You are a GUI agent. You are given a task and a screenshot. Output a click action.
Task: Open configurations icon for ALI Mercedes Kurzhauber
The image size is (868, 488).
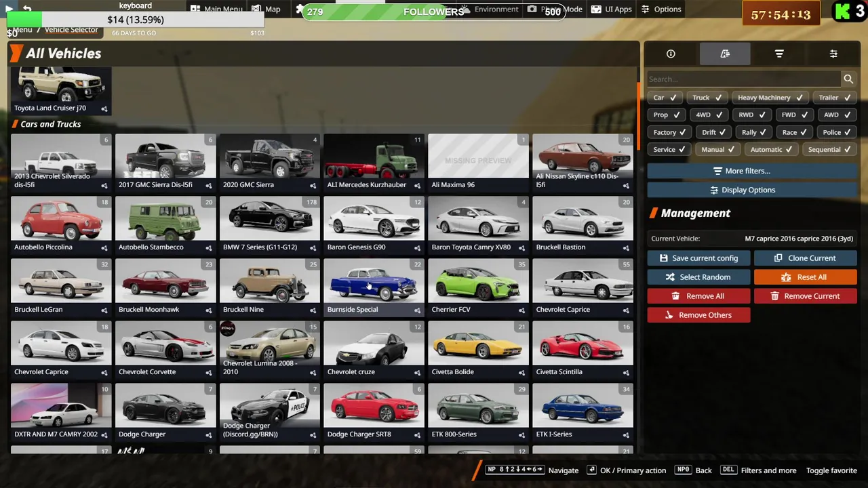(x=418, y=185)
